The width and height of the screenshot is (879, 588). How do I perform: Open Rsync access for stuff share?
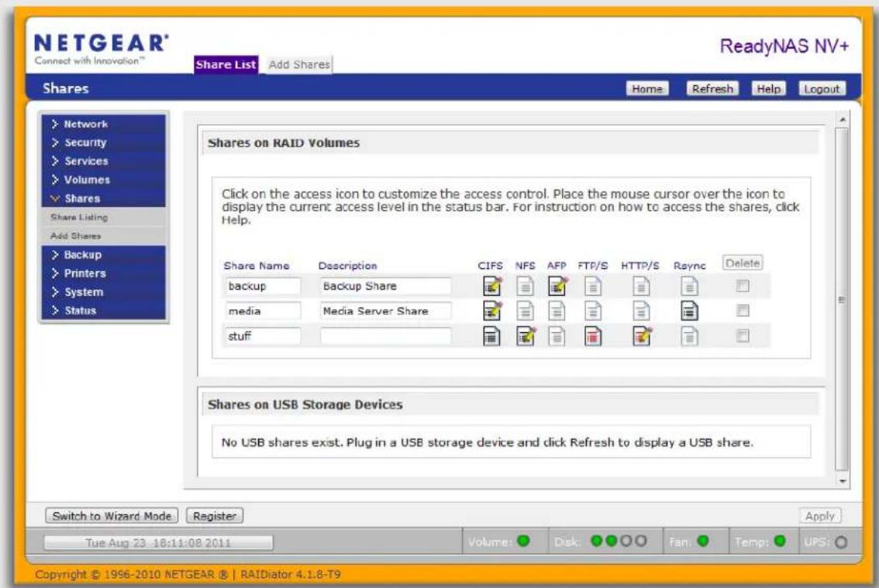pos(690,335)
